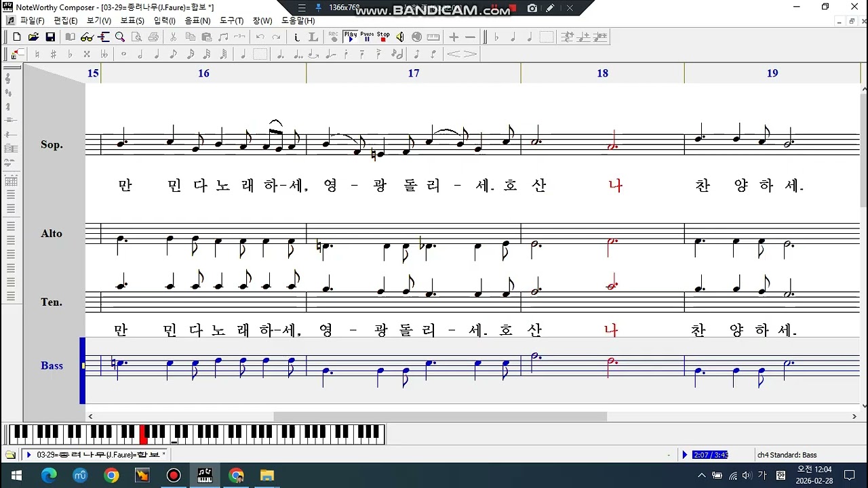Cut selection with scissors icon

(173, 37)
